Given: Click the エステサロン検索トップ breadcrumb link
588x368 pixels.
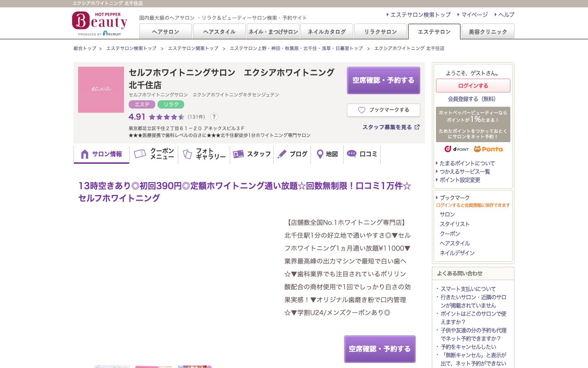Looking at the screenshot, I should [x=130, y=48].
